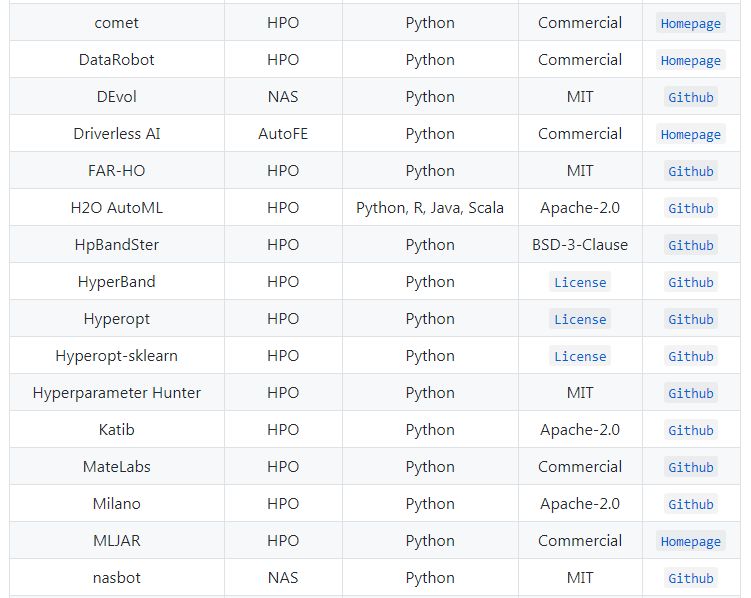Screen dimensions: 751x598
Task: Click 'HPO' type in comet row
Action: coord(283,23)
